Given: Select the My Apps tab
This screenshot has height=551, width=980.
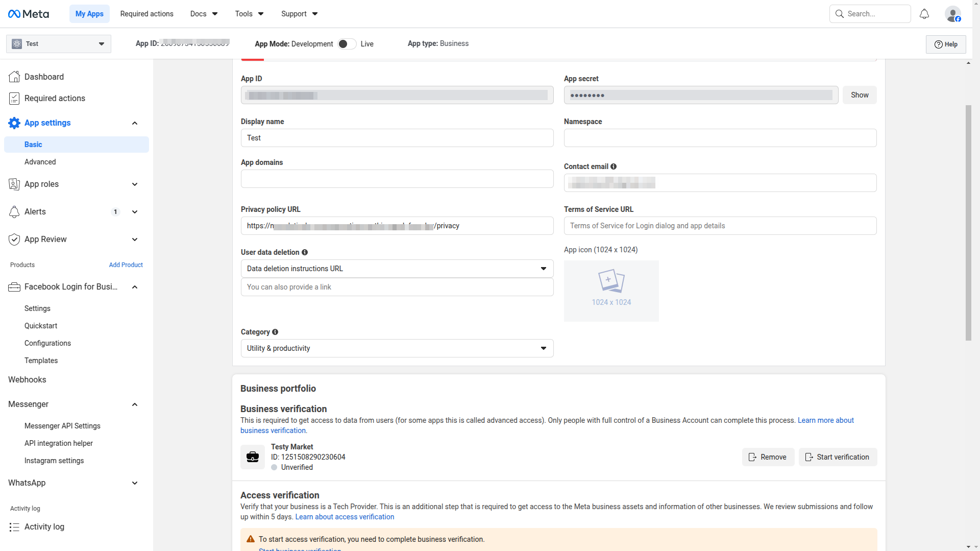Looking at the screenshot, I should [x=89, y=14].
